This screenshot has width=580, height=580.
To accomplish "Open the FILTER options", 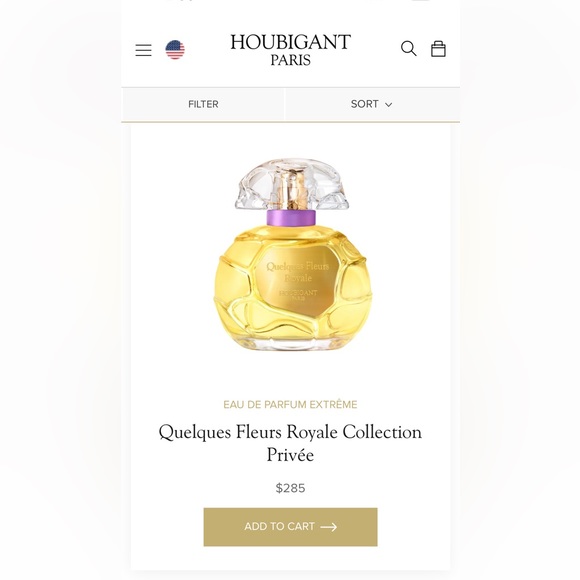I will coord(203,104).
